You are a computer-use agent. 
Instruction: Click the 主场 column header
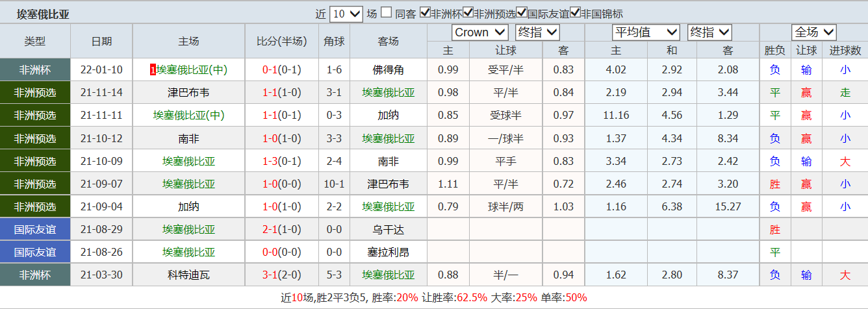tap(189, 42)
